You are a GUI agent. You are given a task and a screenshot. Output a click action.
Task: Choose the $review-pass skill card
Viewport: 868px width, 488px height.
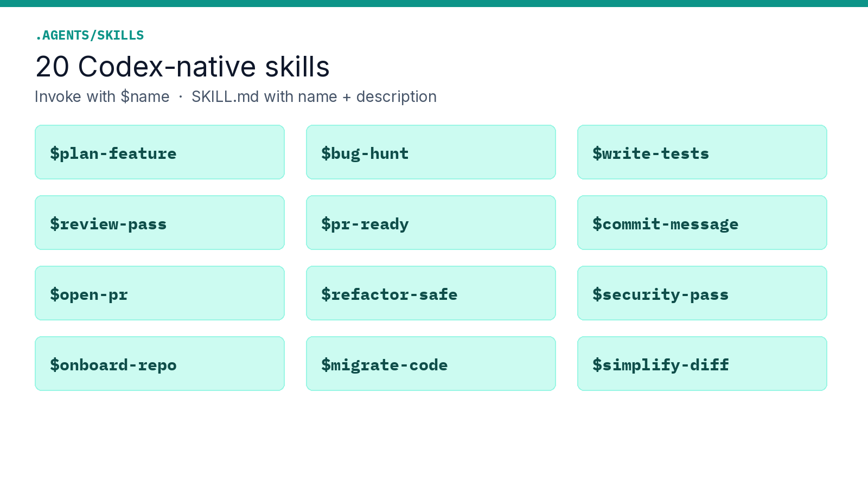point(159,223)
